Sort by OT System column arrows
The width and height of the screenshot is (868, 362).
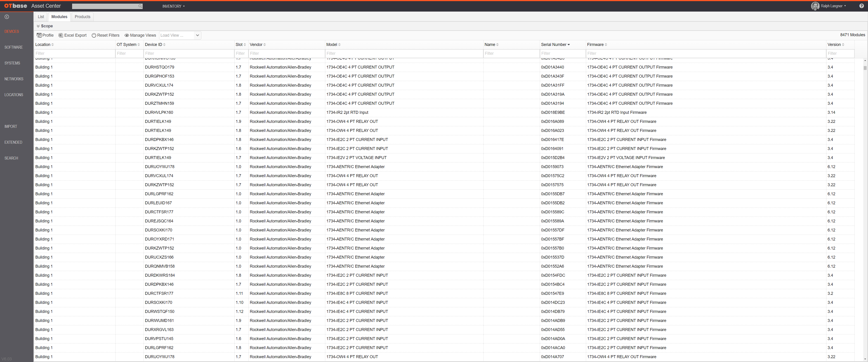(139, 45)
